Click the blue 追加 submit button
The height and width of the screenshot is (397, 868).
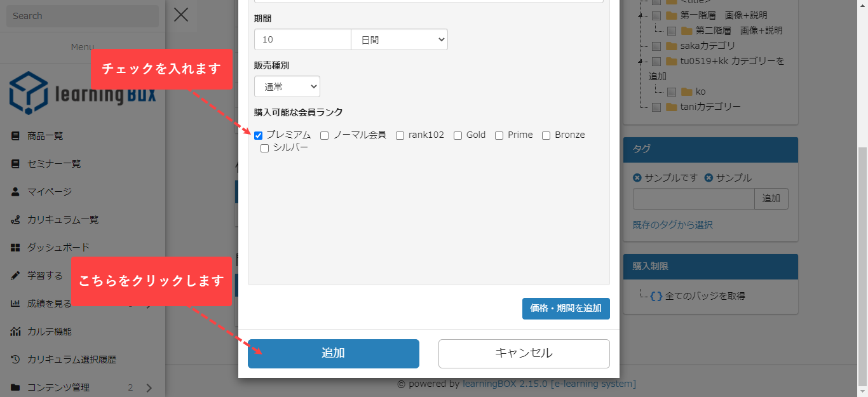[x=333, y=354]
